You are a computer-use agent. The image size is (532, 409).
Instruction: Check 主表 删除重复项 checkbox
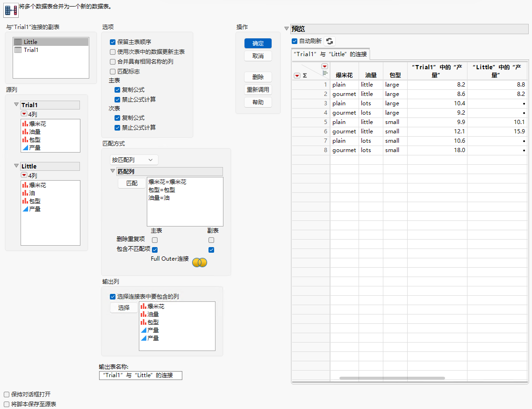click(x=155, y=240)
